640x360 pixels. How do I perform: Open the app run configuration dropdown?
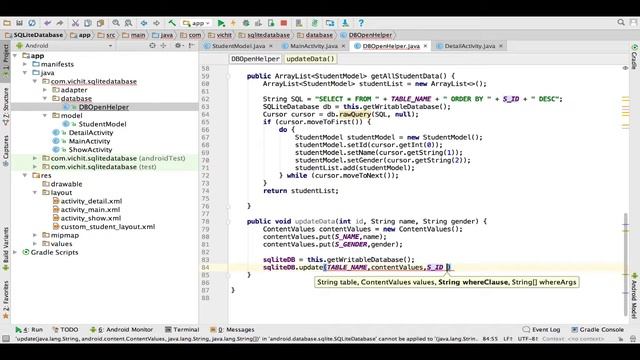(196, 23)
